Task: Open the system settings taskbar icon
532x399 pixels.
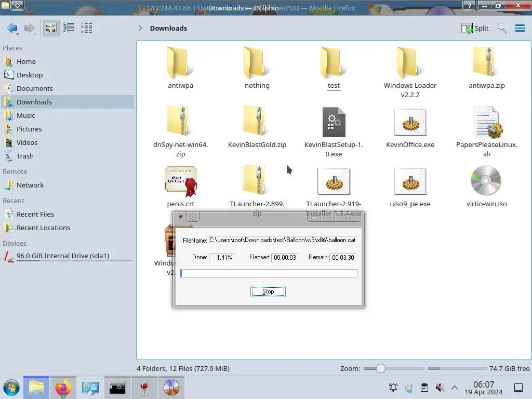Action: tap(90, 388)
